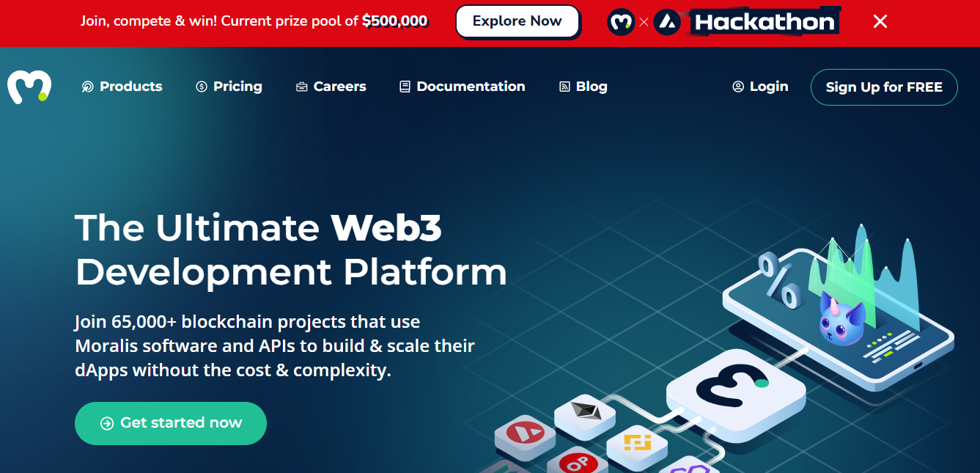Click the rocket icon beside Products
Screen dimensions: 980x473
pyautogui.click(x=88, y=87)
